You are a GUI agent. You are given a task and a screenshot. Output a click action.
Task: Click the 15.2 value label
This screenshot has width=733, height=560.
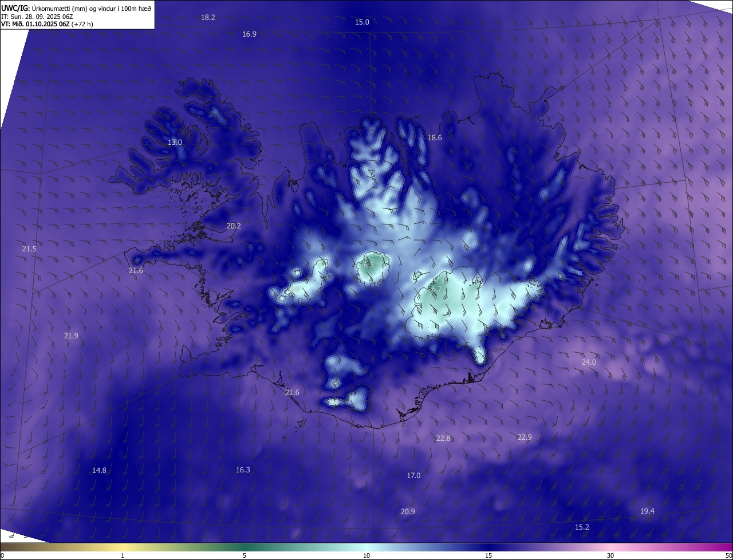click(x=582, y=527)
